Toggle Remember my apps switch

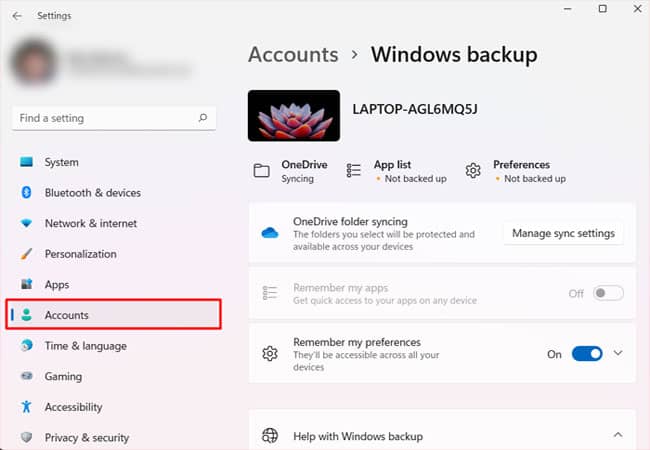[608, 293]
